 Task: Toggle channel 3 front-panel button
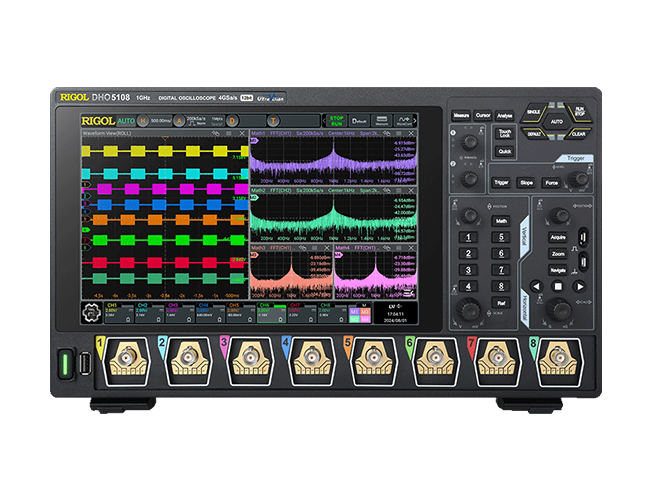468,270
